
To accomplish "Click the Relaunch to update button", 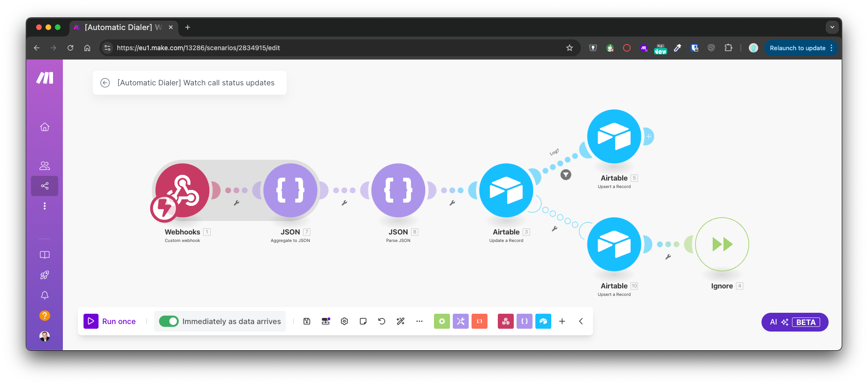I will tap(797, 48).
